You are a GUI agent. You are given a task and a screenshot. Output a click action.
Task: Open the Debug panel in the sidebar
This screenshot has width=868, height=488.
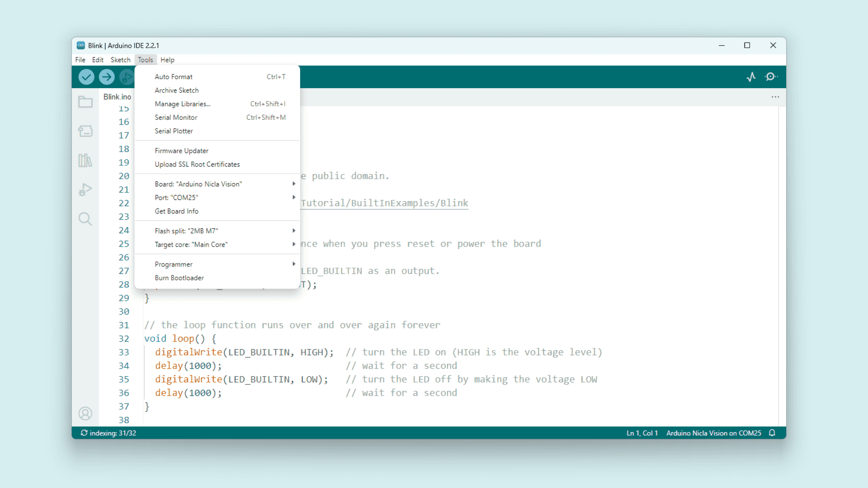coord(85,190)
